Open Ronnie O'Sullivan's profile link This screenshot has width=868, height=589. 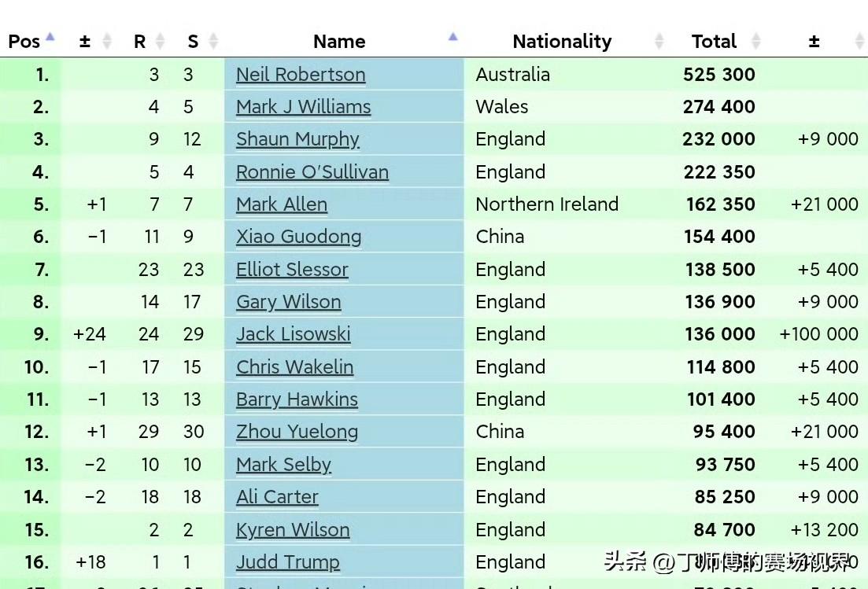pos(312,172)
